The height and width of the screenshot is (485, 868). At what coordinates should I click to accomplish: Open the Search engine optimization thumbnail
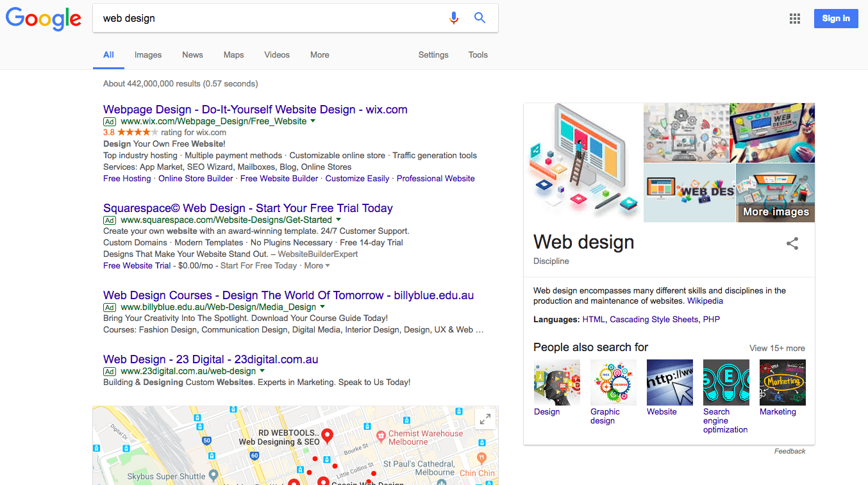tap(726, 382)
